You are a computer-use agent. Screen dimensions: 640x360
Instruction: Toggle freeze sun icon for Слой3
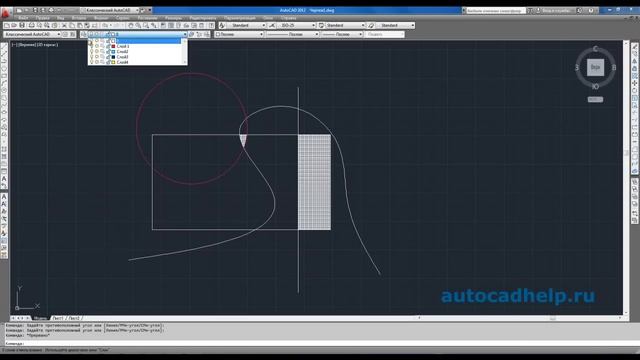[x=97, y=57]
